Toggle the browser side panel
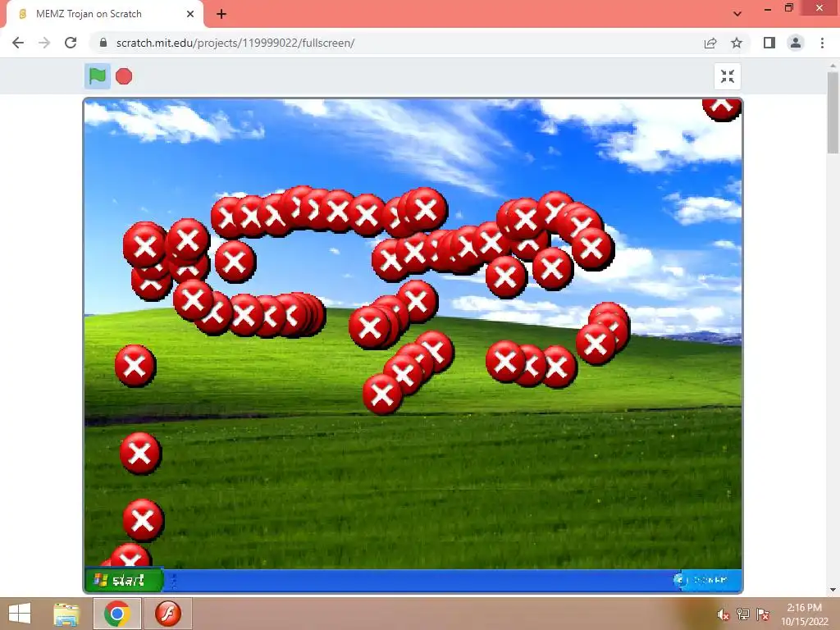Image resolution: width=840 pixels, height=630 pixels. (769, 43)
